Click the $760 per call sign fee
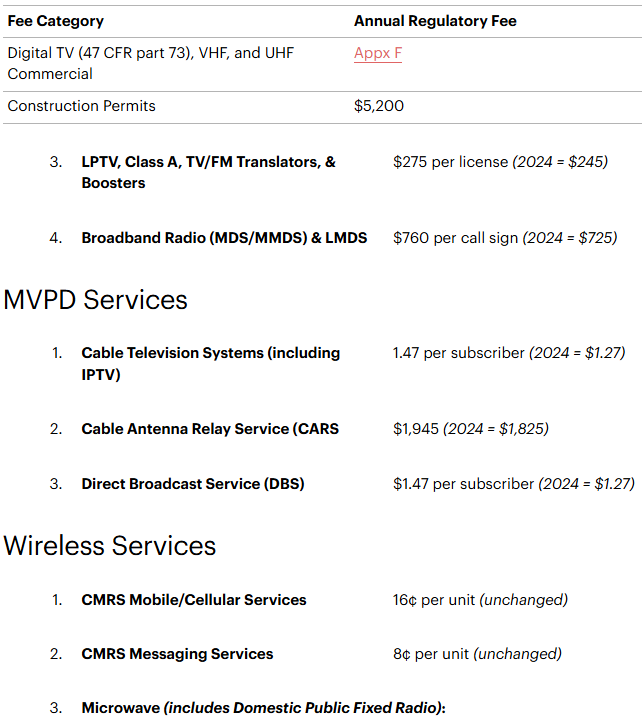This screenshot has height=718, width=642. [455, 238]
